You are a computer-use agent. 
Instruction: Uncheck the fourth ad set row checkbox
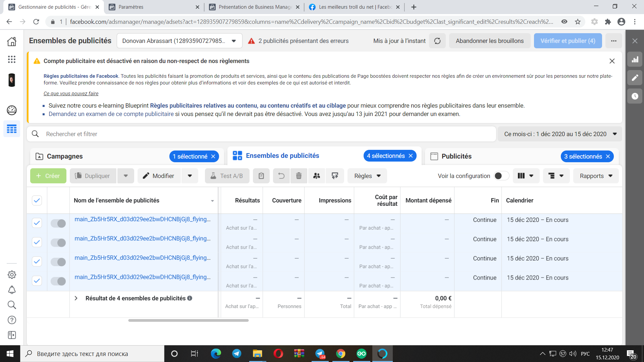[37, 281]
